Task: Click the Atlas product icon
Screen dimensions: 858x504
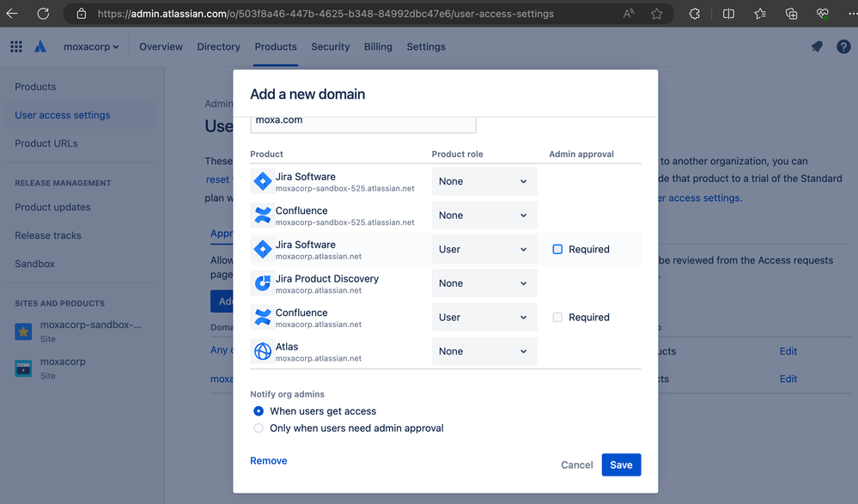Action: tap(263, 351)
